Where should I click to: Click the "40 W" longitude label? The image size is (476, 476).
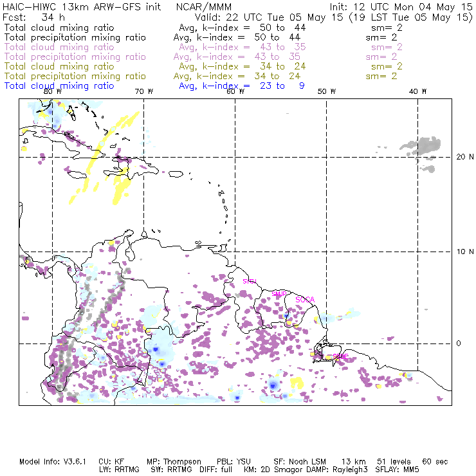(417, 91)
